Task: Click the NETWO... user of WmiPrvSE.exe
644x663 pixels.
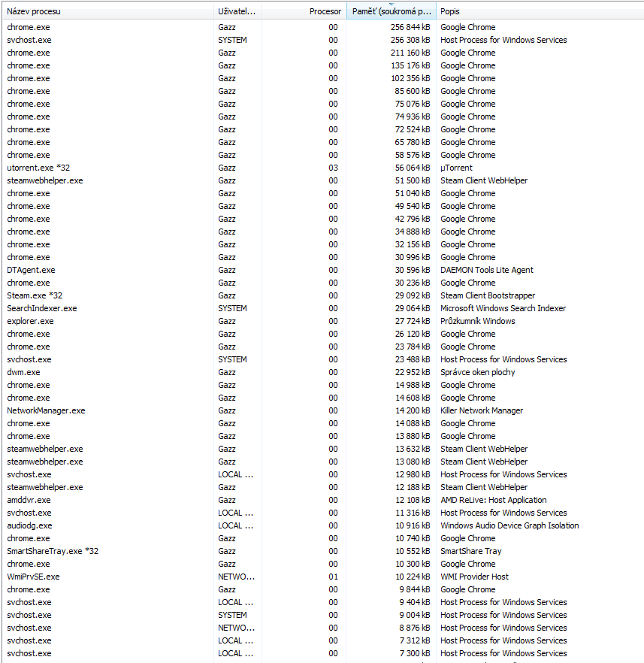Action: [236, 577]
